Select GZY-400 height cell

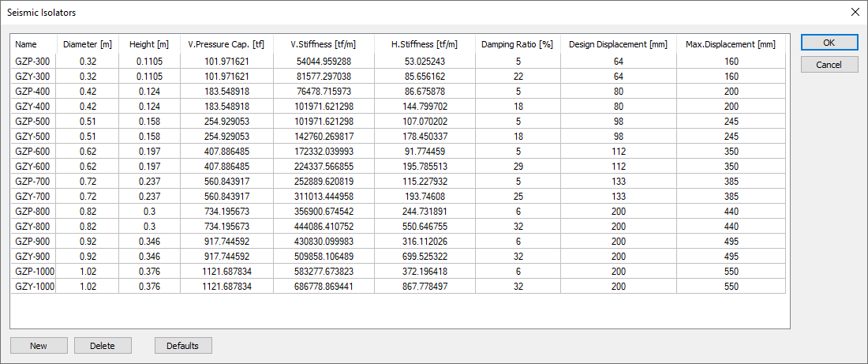(x=149, y=106)
